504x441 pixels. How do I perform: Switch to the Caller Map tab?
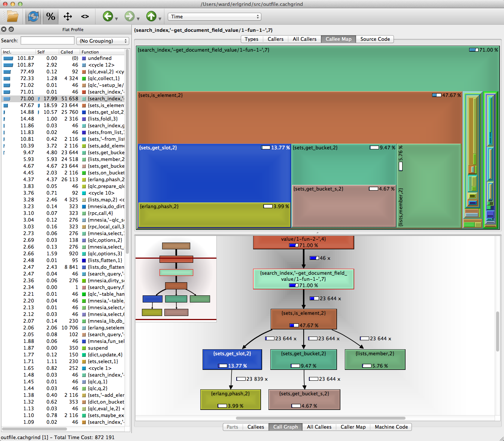point(353,427)
